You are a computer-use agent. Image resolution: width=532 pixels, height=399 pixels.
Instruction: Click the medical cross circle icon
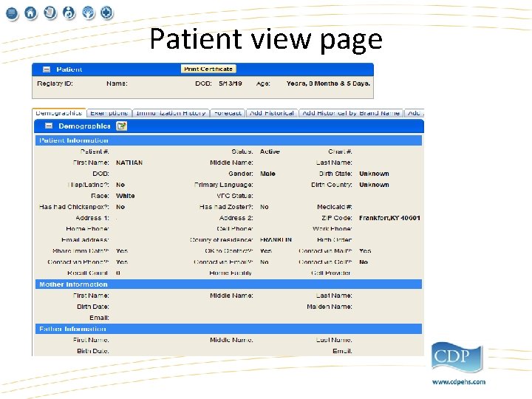tap(107, 13)
